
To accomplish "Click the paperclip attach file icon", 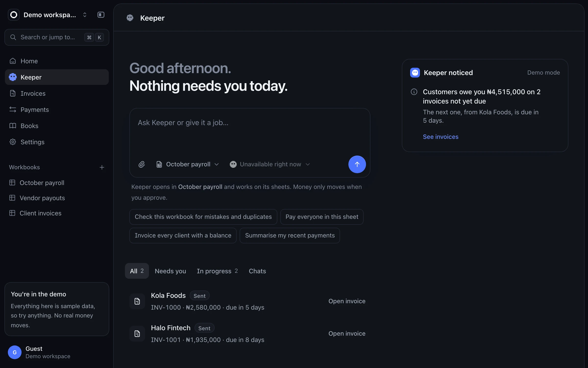I will (x=142, y=164).
